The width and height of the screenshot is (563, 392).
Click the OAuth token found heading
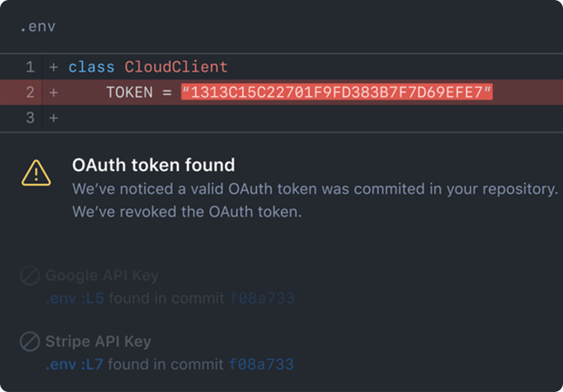(153, 165)
